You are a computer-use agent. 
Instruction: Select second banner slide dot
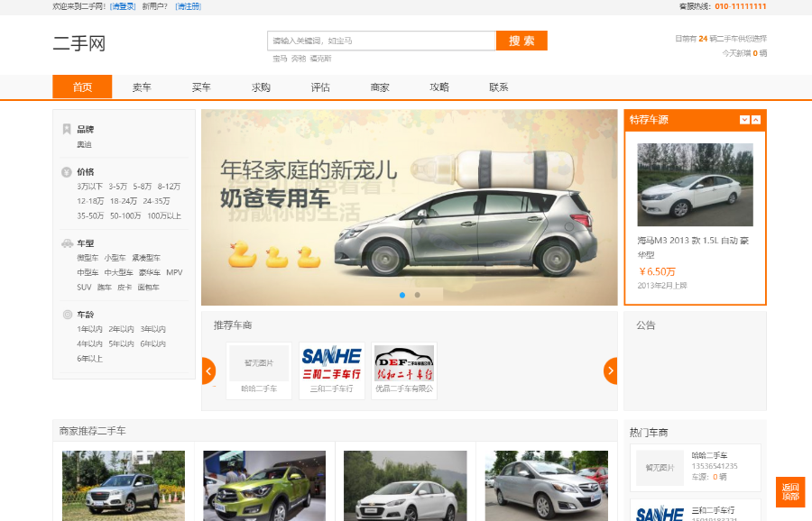418,295
